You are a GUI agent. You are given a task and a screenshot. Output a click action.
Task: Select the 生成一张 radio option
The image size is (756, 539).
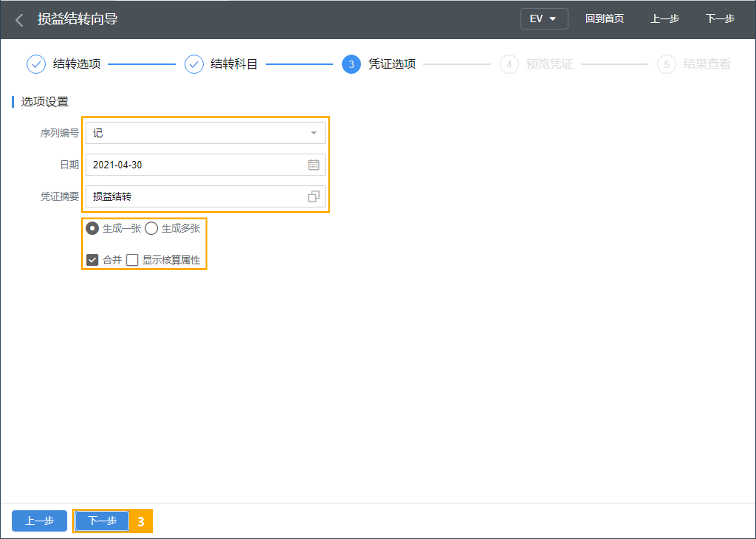[x=92, y=228]
